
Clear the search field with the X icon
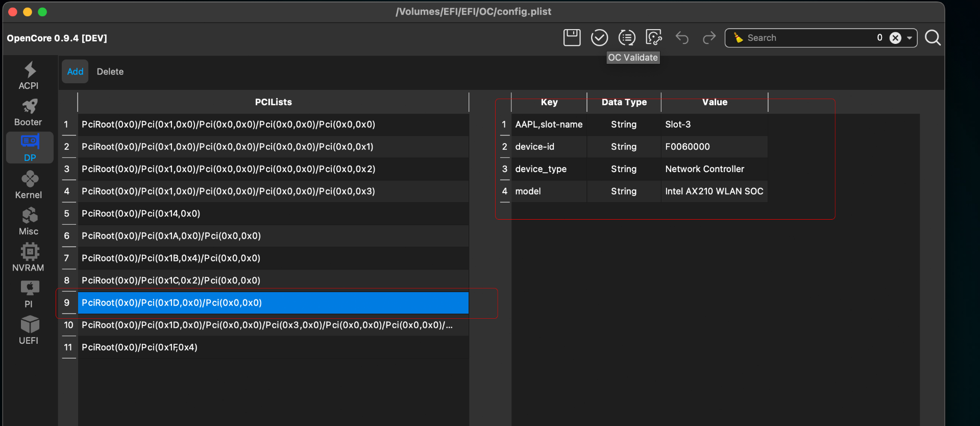click(895, 38)
